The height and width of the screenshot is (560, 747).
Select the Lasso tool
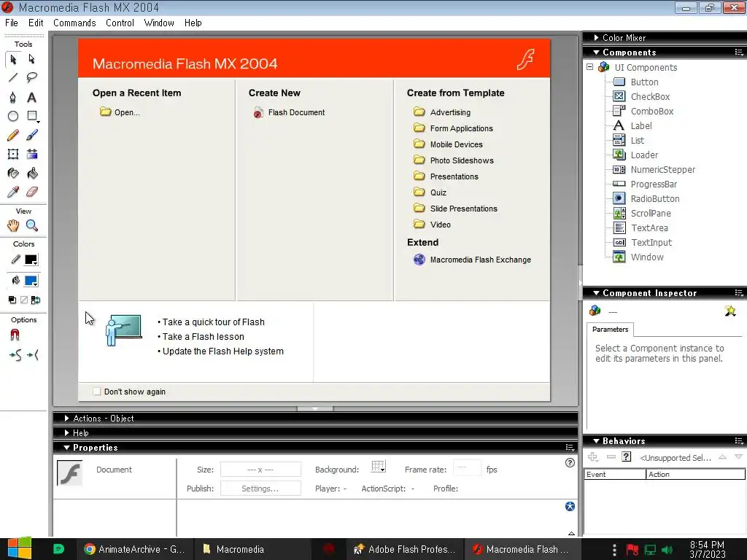[32, 77]
